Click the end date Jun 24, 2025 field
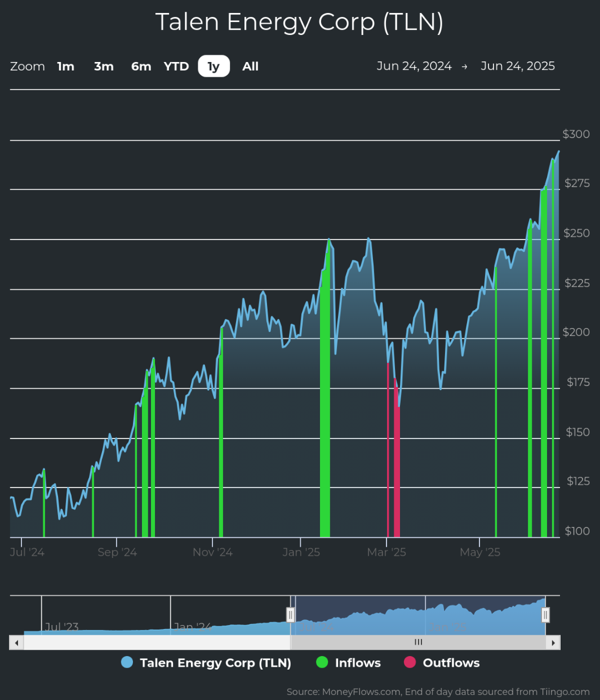The image size is (600, 700). [518, 66]
